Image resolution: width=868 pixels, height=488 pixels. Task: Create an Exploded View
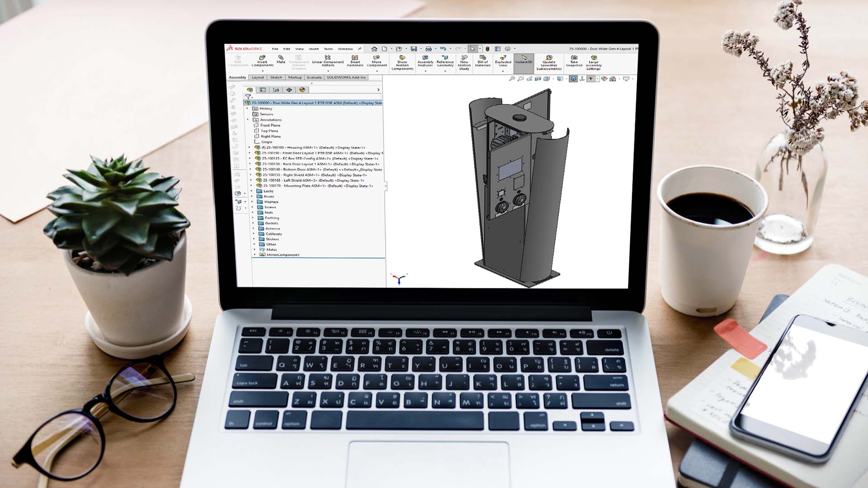pyautogui.click(x=503, y=61)
